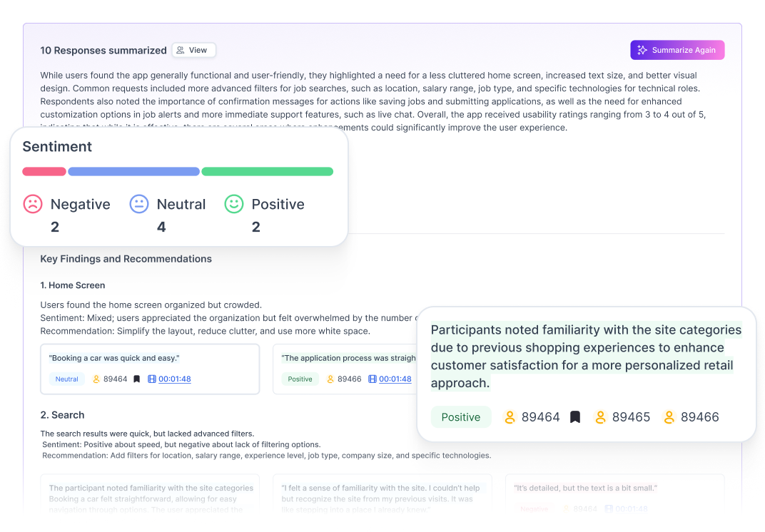
Task: Click the Positive tag on application process card
Action: point(300,379)
